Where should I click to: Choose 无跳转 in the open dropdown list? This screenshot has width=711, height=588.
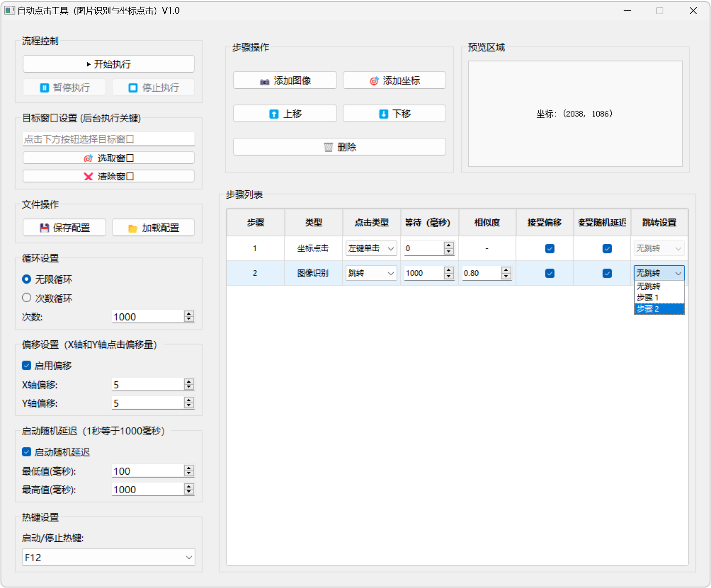[x=659, y=286]
